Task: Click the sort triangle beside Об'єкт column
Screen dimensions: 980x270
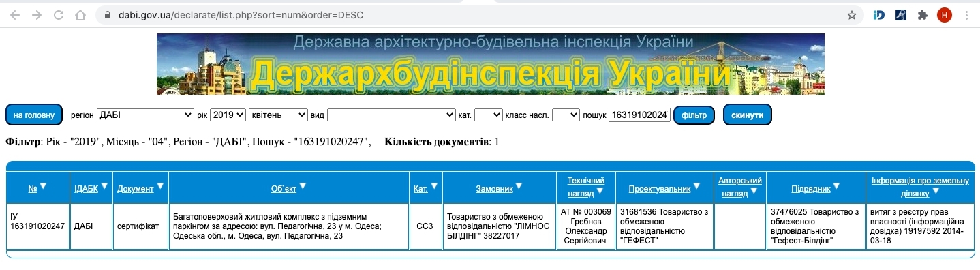Action: point(303,186)
